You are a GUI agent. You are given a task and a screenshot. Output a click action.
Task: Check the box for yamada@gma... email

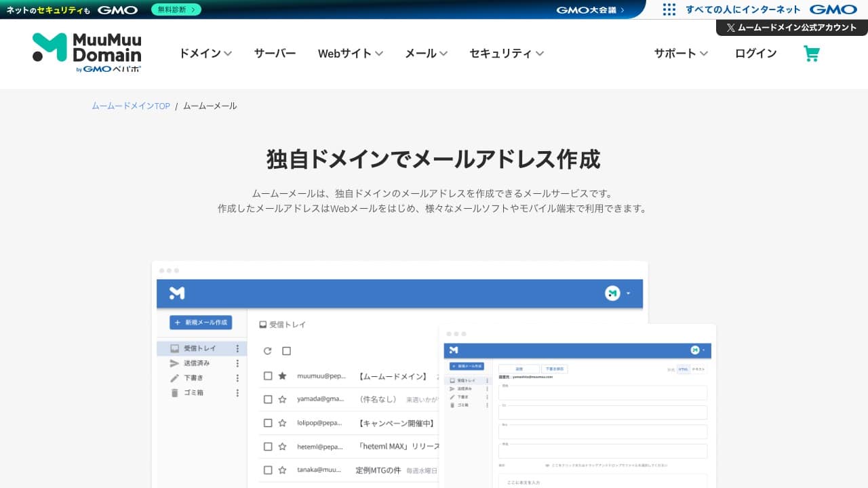268,400
